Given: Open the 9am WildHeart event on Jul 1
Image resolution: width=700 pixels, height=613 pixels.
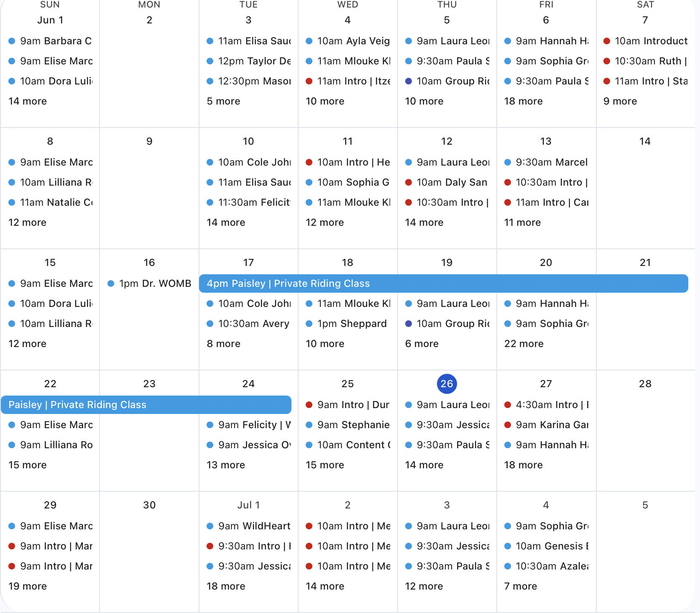Looking at the screenshot, I should tap(254, 526).
